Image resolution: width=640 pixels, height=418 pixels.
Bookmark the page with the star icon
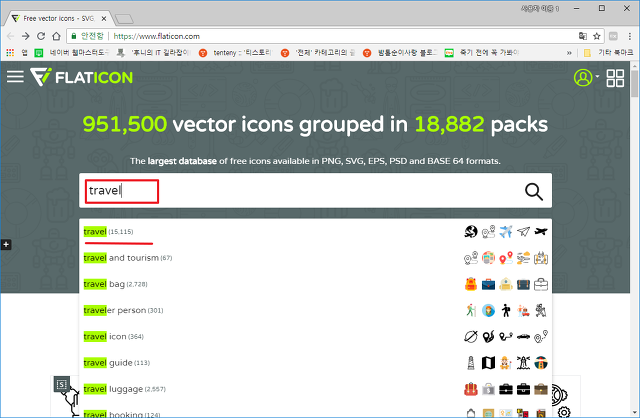[597, 36]
